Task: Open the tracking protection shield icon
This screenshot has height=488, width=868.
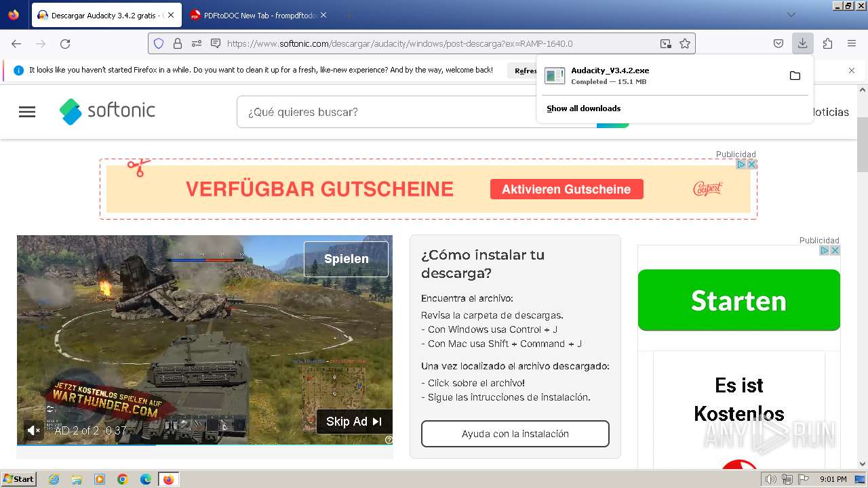Action: pos(159,43)
